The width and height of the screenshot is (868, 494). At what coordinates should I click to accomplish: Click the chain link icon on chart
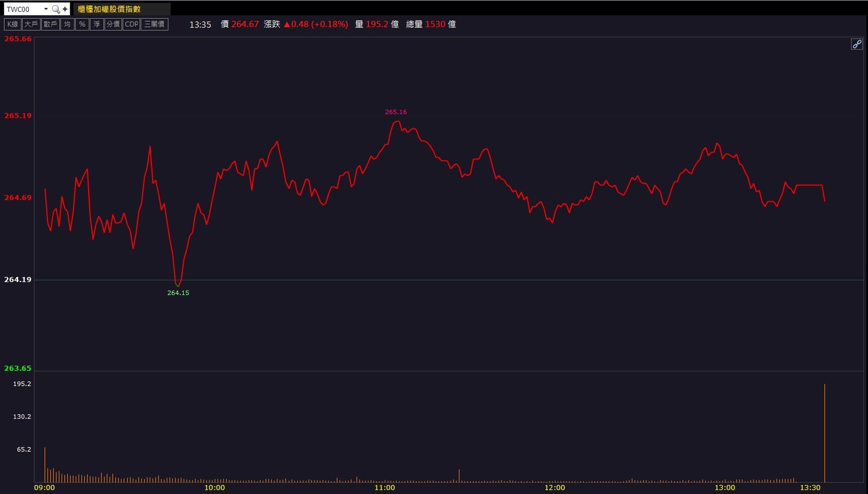[x=857, y=44]
